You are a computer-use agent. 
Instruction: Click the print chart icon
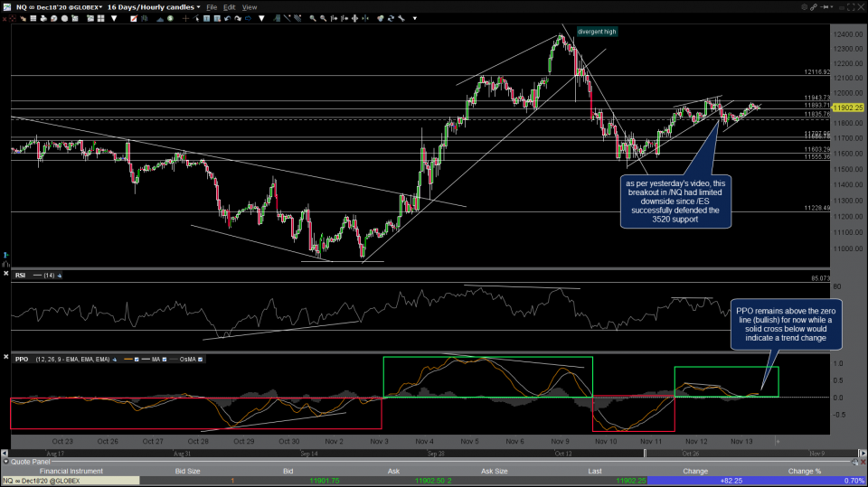pos(43,18)
